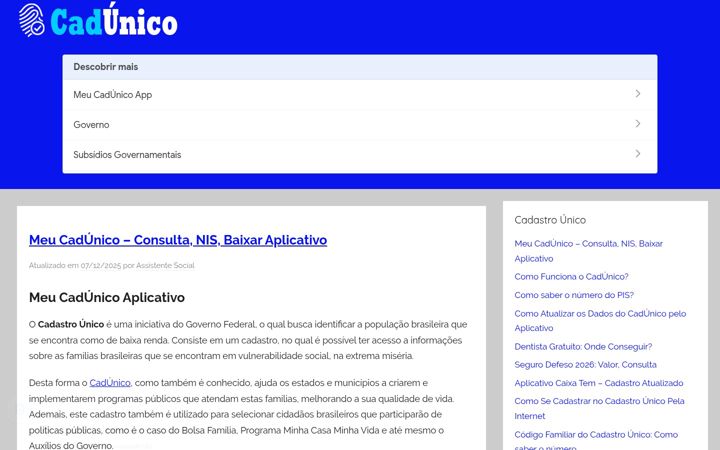Open sidebar link Como Funciona o CadÚnico?
This screenshot has width=720, height=450.
(x=571, y=276)
